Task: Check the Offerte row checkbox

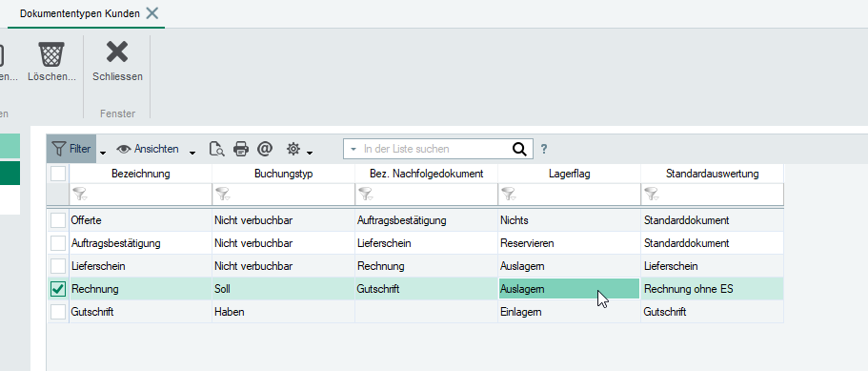Action: coord(58,220)
